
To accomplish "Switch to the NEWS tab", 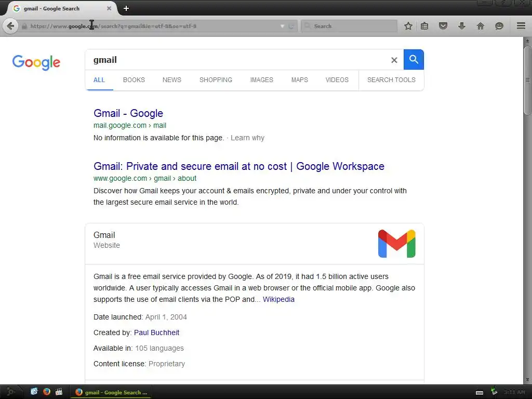I will coord(171,79).
